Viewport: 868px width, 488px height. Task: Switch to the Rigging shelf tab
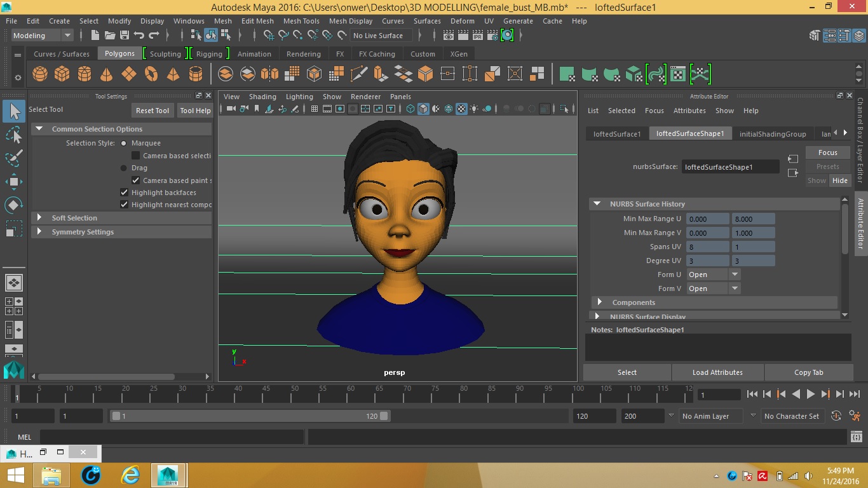click(210, 53)
